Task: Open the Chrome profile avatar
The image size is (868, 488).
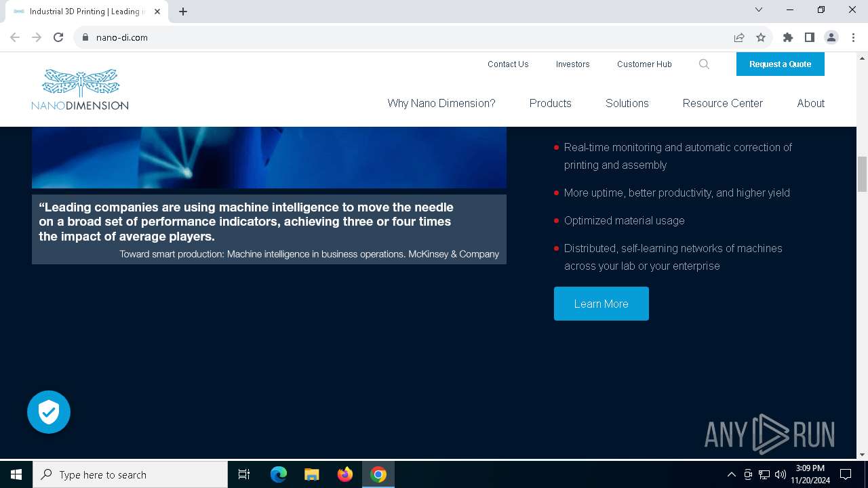Action: pos(831,37)
